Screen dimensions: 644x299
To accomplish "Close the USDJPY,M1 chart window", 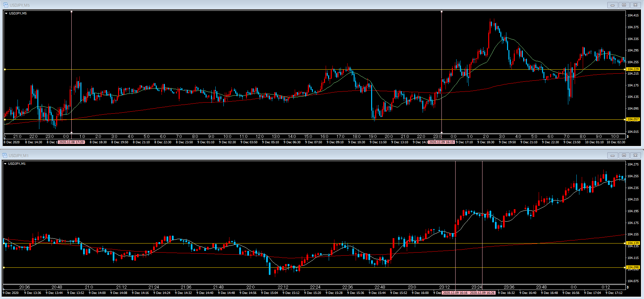I will coord(635,155).
